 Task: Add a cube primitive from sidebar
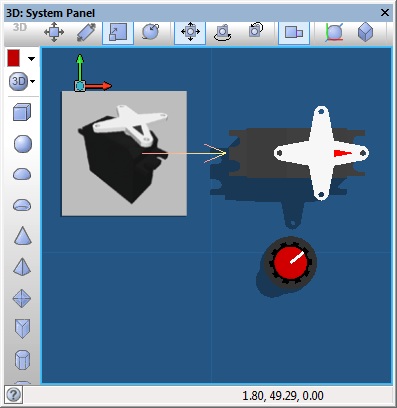coord(22,112)
